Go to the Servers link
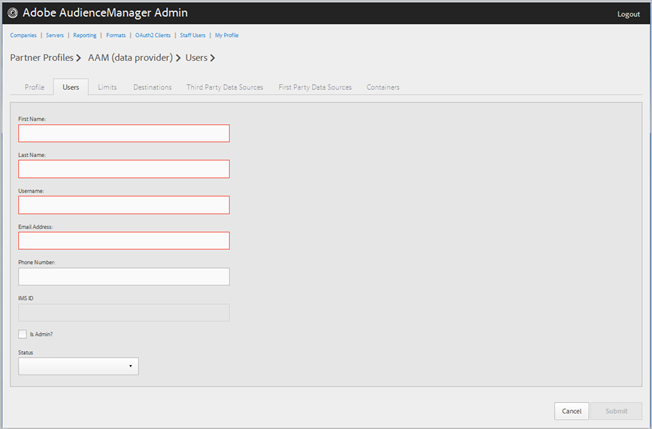Image resolution: width=652 pixels, height=429 pixels. coord(55,35)
